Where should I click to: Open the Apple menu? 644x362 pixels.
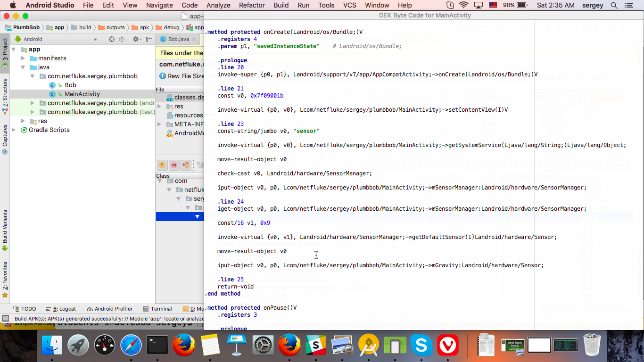pos(13,5)
